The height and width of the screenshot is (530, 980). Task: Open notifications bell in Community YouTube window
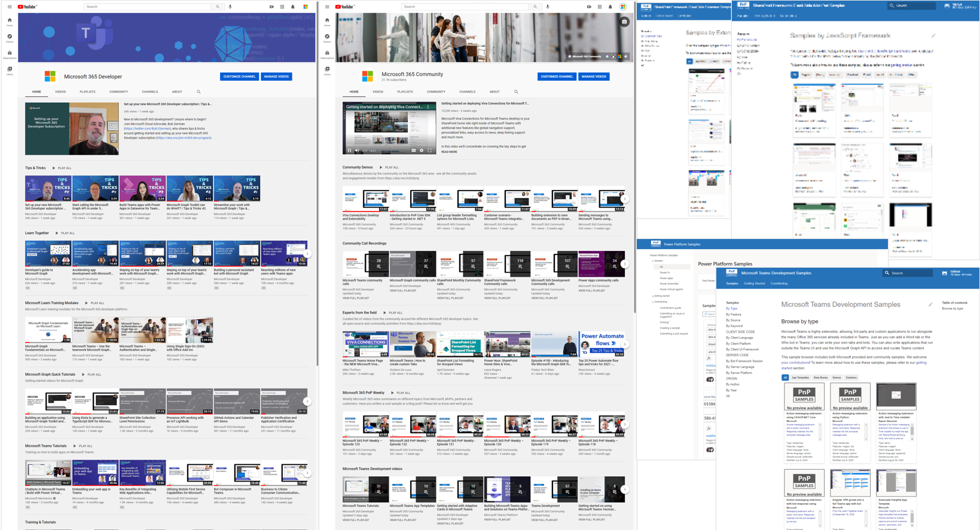[x=610, y=7]
